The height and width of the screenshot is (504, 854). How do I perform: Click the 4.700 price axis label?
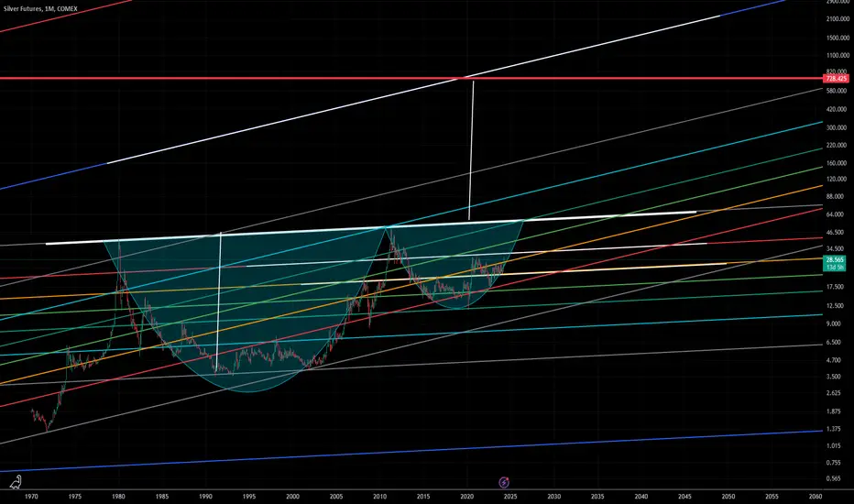pyautogui.click(x=834, y=360)
